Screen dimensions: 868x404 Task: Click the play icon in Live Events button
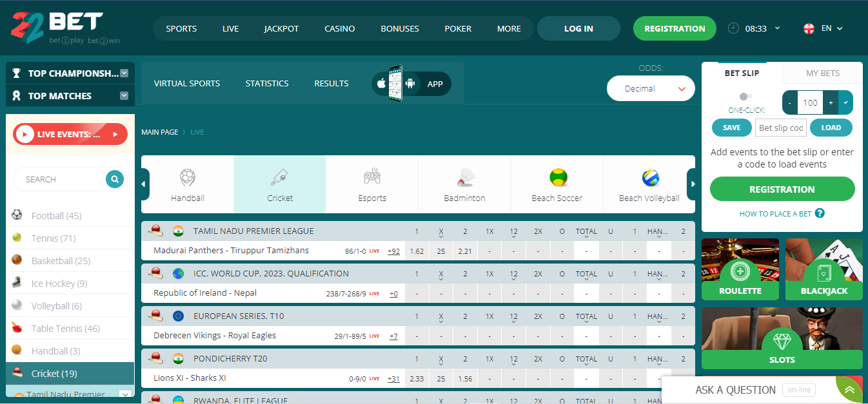(x=25, y=134)
